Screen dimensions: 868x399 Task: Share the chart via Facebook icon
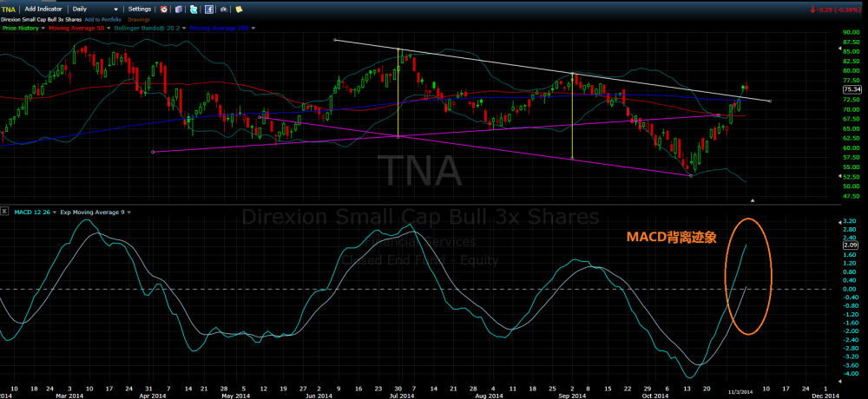pyautogui.click(x=208, y=10)
